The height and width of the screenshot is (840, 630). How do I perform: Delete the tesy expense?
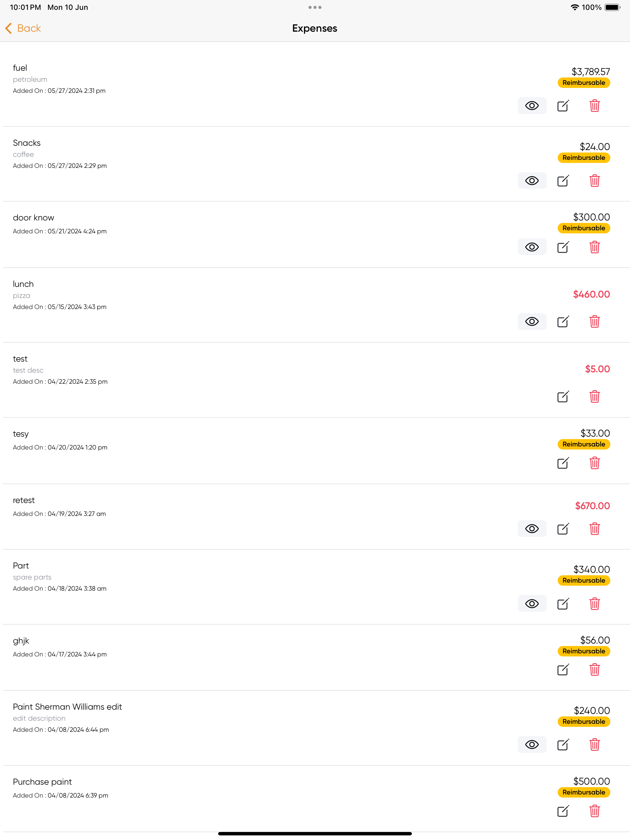(x=594, y=462)
